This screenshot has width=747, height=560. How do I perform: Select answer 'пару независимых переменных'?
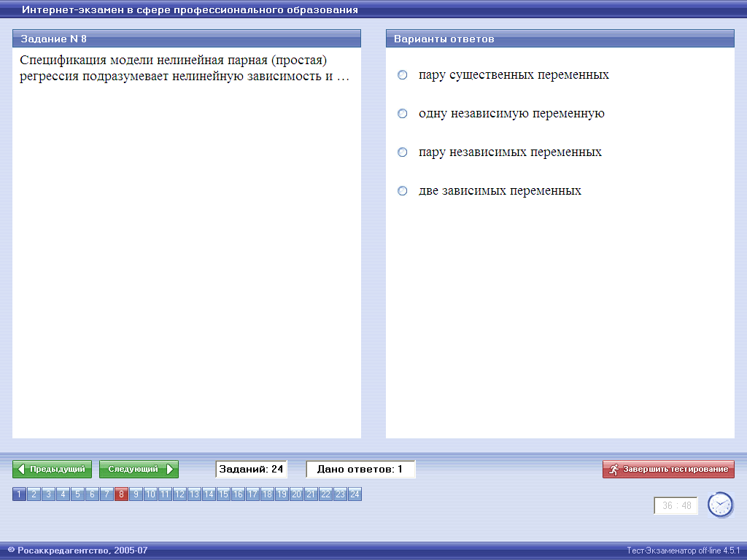point(403,152)
